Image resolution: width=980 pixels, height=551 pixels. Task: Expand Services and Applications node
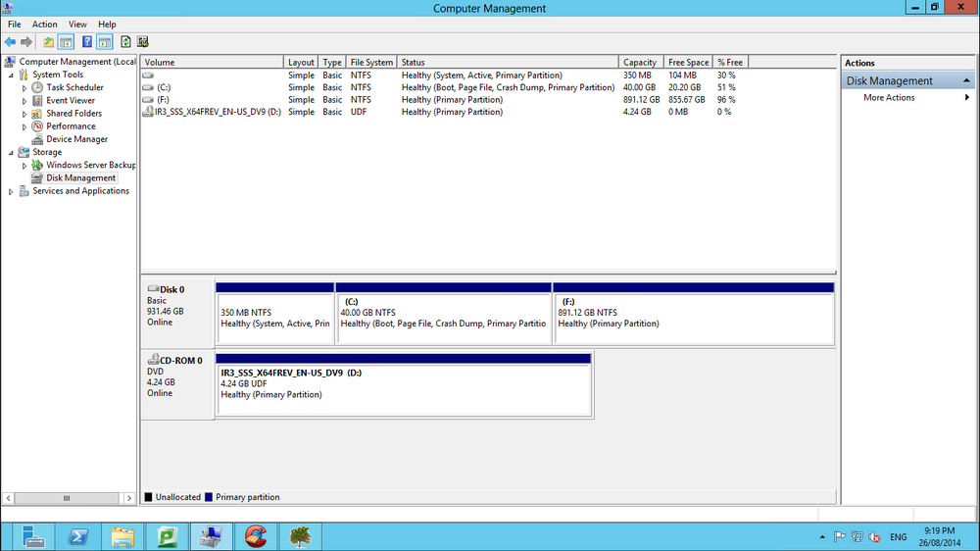[11, 191]
